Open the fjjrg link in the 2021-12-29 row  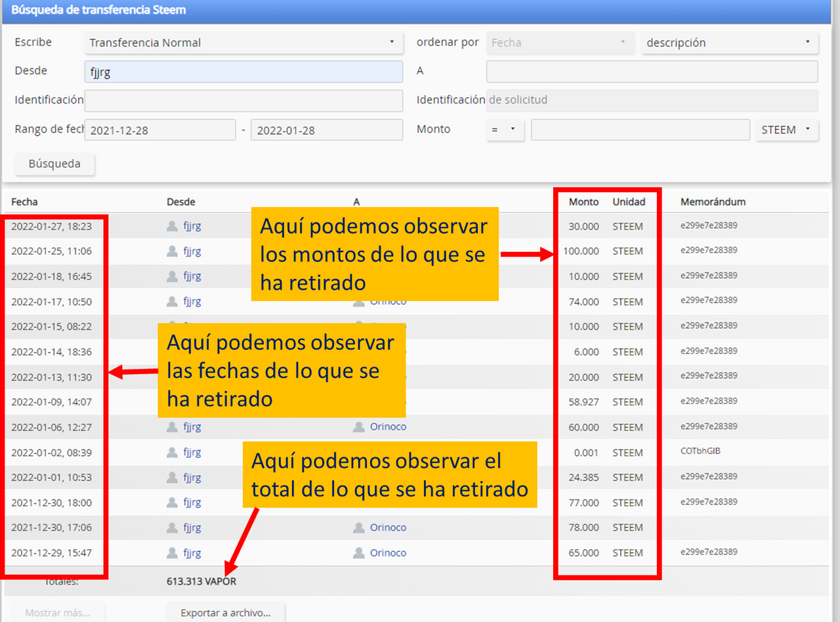(x=192, y=552)
